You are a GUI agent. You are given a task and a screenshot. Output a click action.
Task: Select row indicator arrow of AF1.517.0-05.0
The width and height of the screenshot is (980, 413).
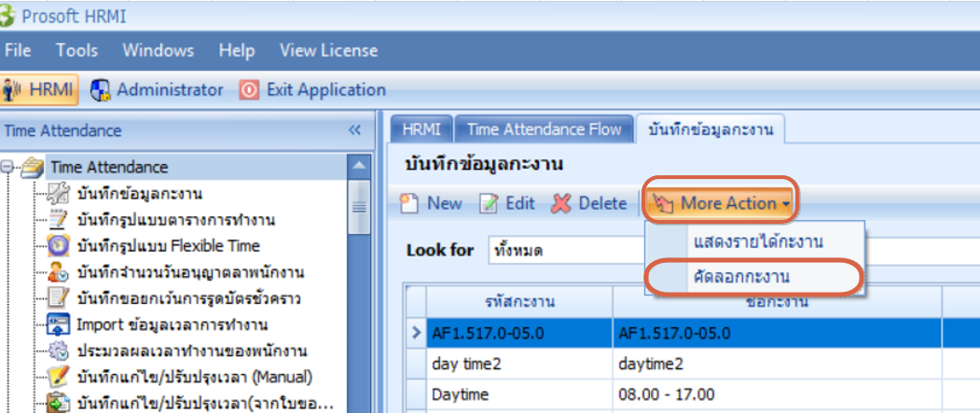417,333
